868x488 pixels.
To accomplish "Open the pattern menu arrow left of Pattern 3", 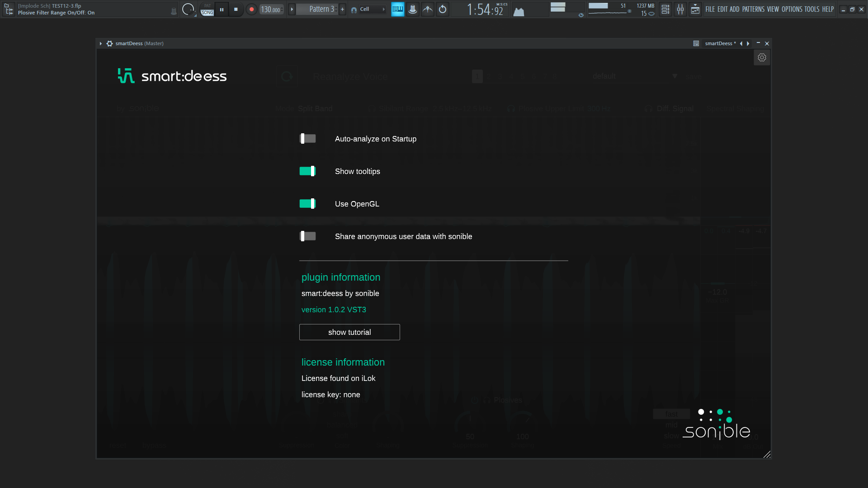I will (292, 9).
